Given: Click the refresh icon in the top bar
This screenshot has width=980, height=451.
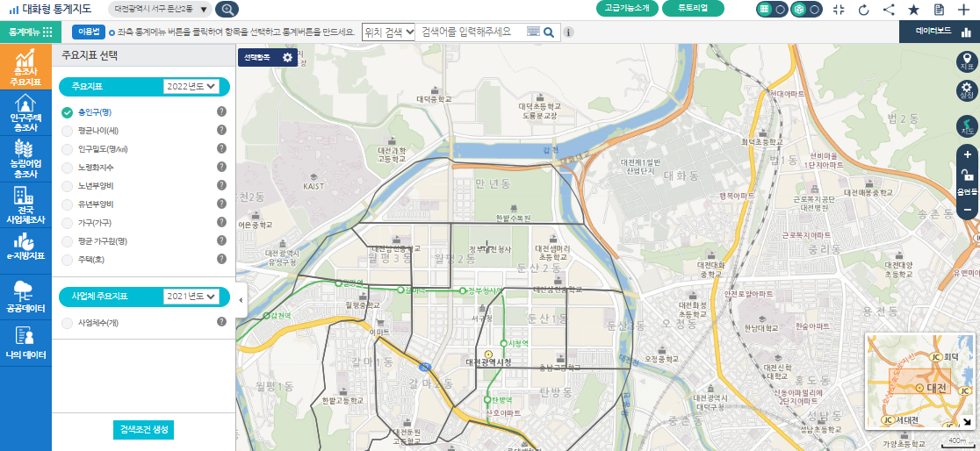Looking at the screenshot, I should [863, 10].
